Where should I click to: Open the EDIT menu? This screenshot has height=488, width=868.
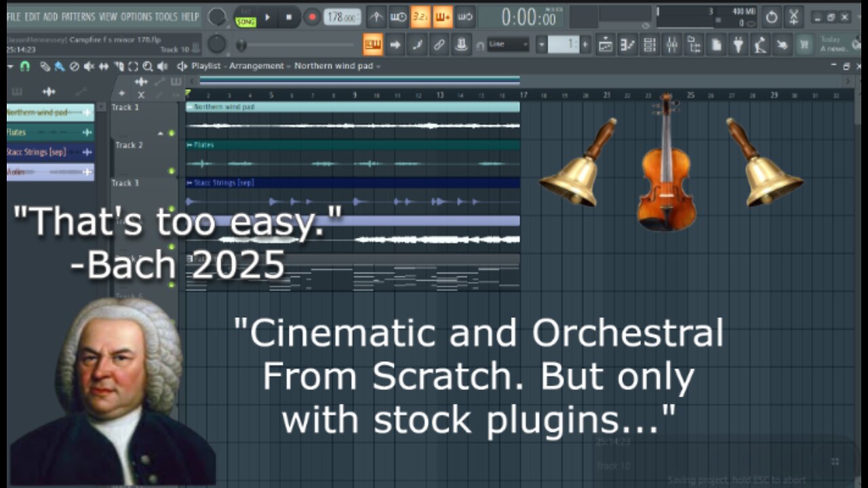pos(32,16)
